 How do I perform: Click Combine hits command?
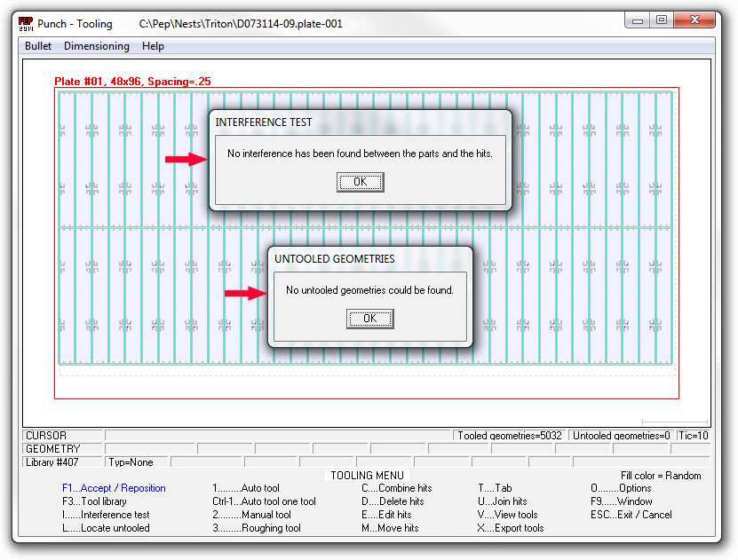pyautogui.click(x=396, y=488)
